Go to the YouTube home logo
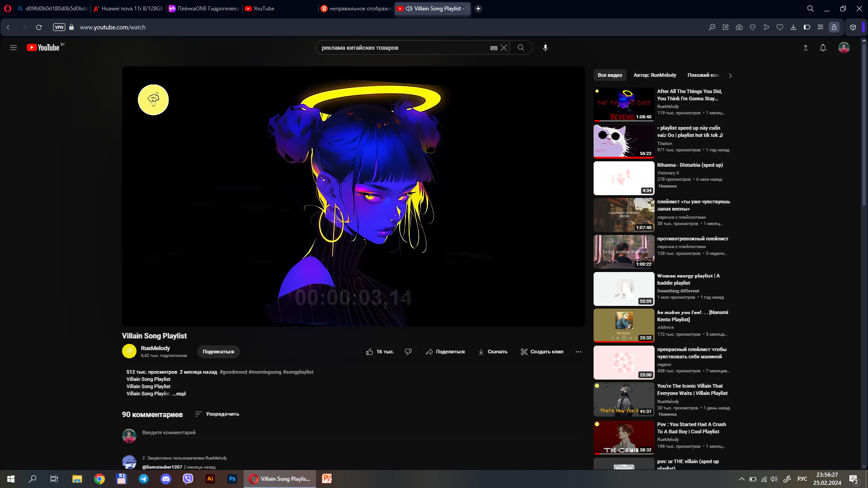 pos(43,47)
